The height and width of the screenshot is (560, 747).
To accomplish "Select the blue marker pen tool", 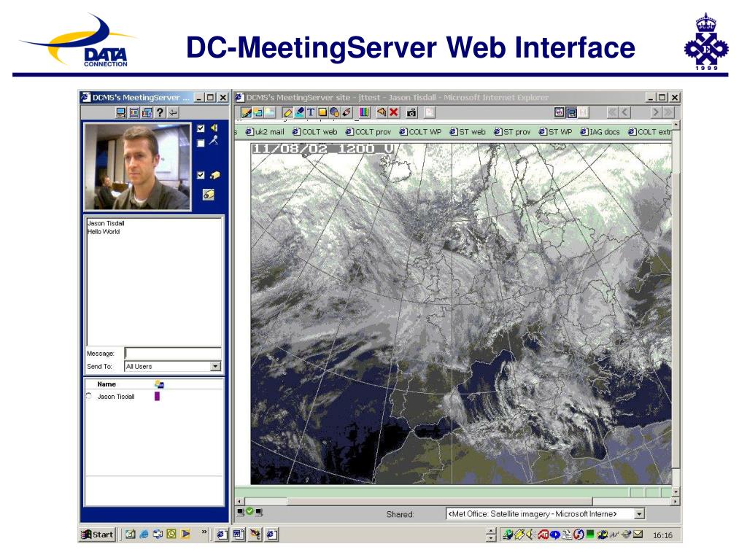I will coord(300,112).
